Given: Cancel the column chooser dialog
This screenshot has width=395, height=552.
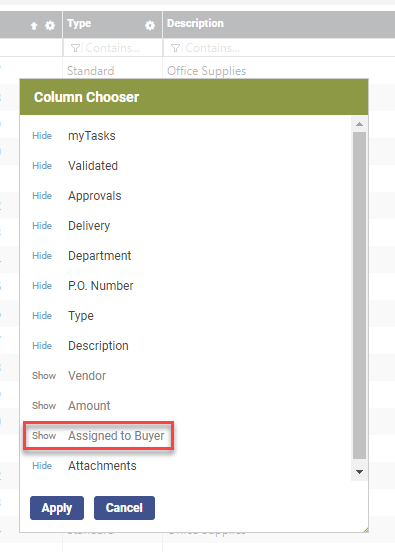Looking at the screenshot, I should (124, 508).
